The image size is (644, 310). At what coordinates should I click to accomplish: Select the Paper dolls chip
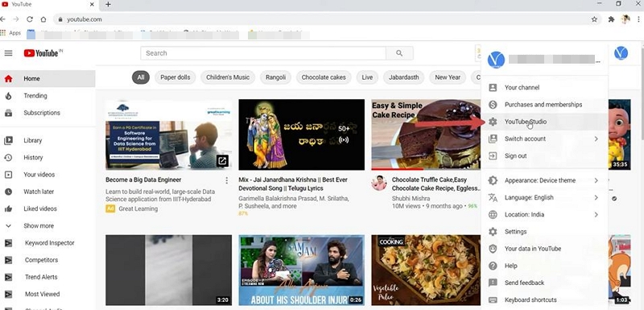pyautogui.click(x=175, y=77)
